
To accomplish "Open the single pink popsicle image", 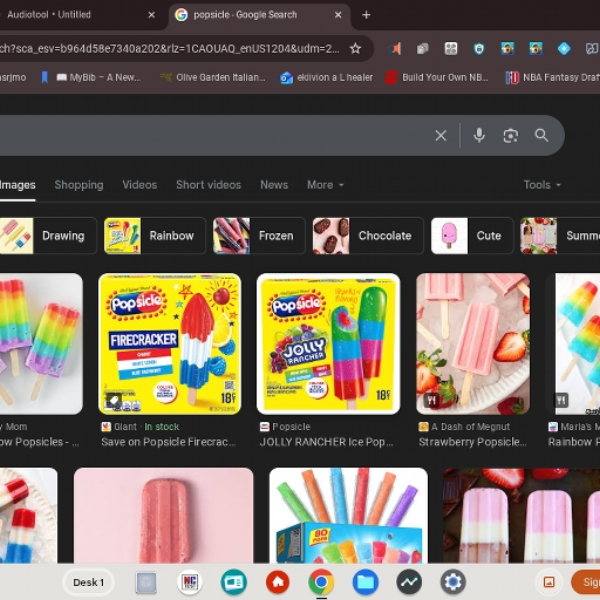I will (163, 515).
